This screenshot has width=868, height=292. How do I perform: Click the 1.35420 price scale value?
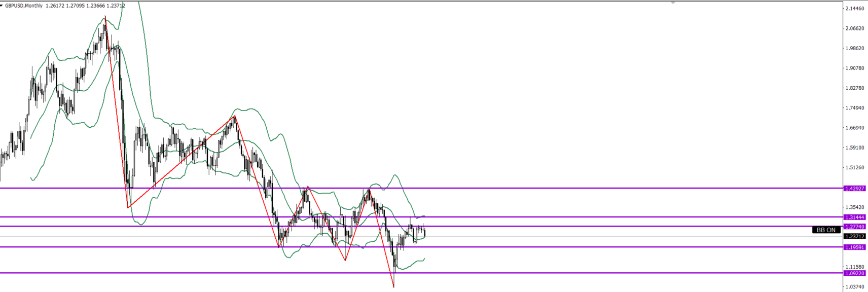[x=854, y=207]
